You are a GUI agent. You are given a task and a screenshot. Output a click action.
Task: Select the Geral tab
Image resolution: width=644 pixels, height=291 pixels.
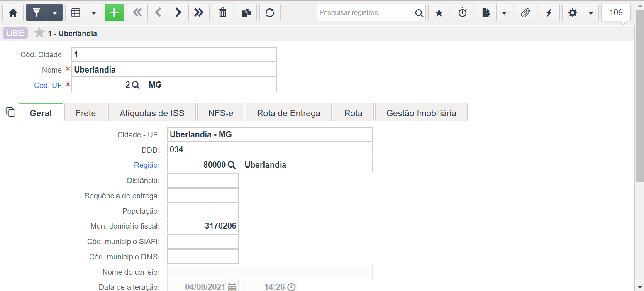coord(41,113)
